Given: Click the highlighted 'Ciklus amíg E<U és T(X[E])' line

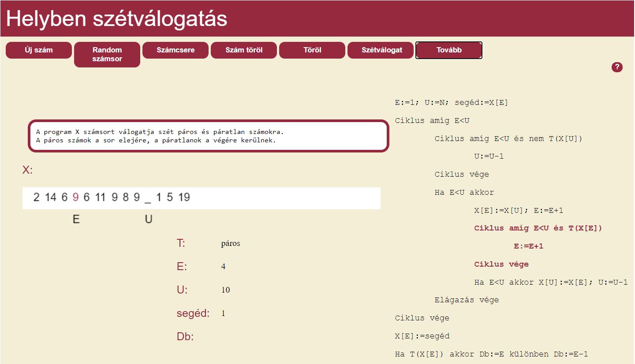Looking at the screenshot, I should click(x=538, y=228).
